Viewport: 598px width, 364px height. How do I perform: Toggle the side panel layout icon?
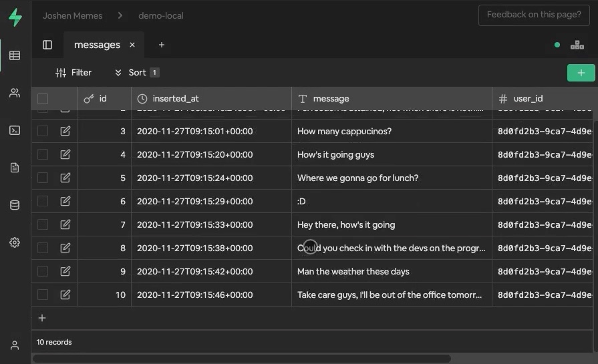coord(47,45)
